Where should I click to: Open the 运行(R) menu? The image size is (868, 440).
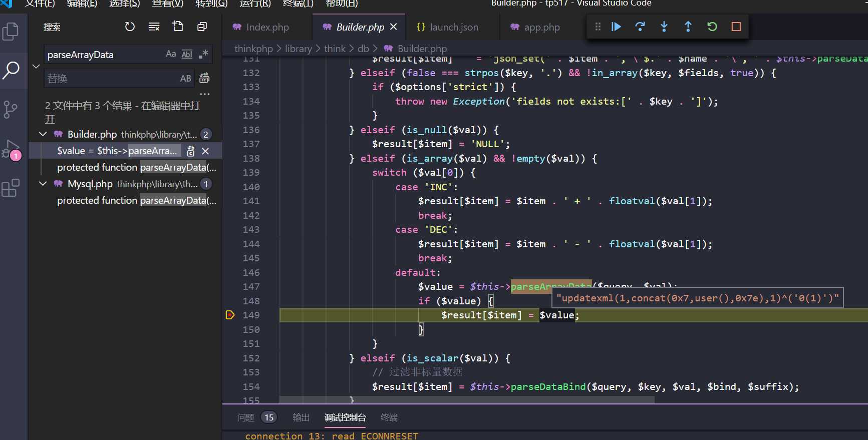(x=255, y=4)
